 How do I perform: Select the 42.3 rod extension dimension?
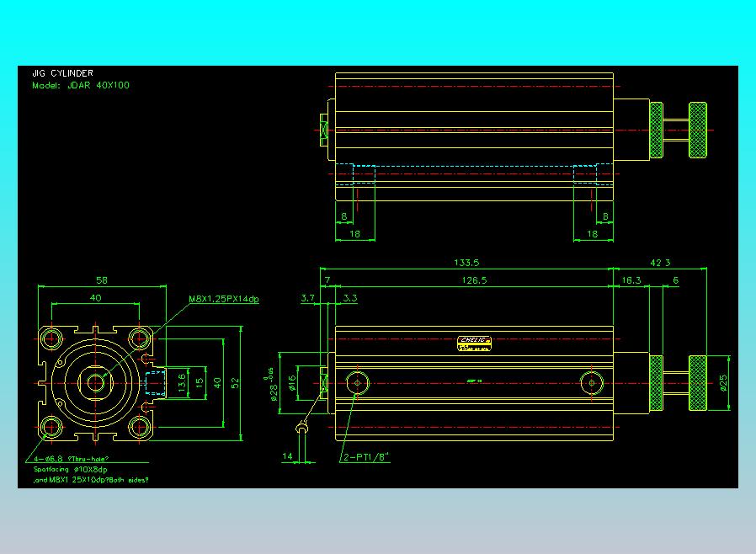660,263
